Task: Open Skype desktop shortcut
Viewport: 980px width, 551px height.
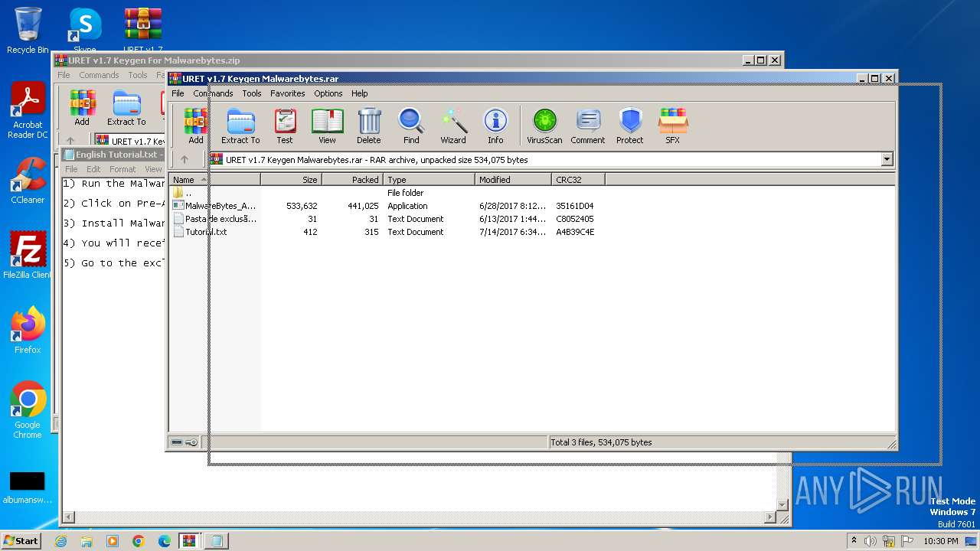Action: pyautogui.click(x=85, y=31)
